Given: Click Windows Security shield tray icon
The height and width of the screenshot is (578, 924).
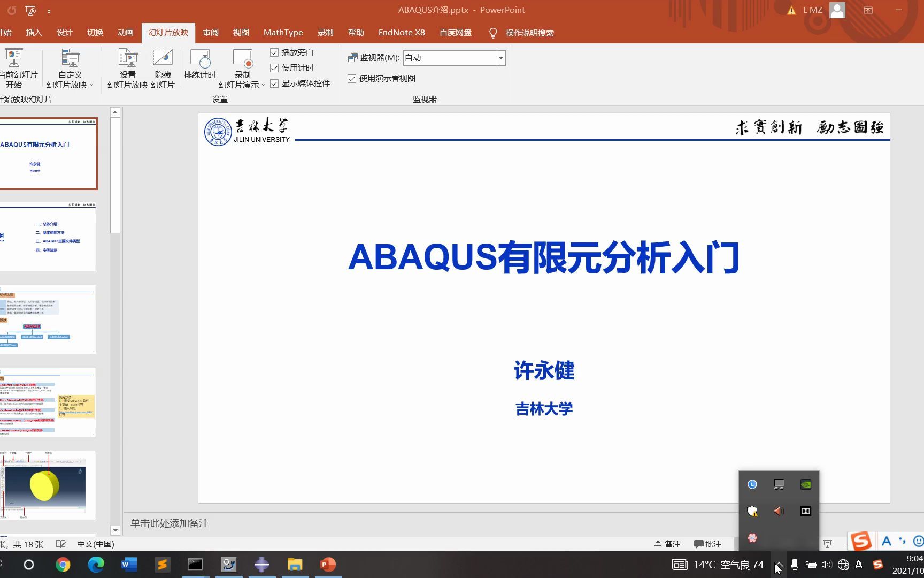Looking at the screenshot, I should (x=752, y=511).
